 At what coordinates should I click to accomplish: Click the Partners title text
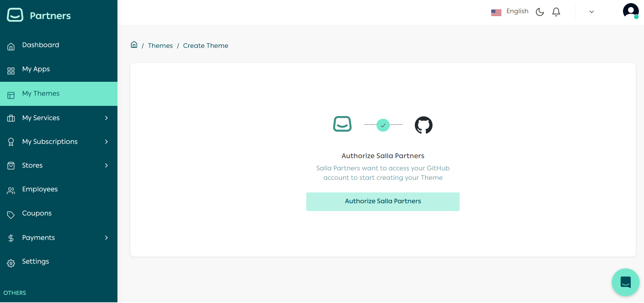click(x=50, y=16)
